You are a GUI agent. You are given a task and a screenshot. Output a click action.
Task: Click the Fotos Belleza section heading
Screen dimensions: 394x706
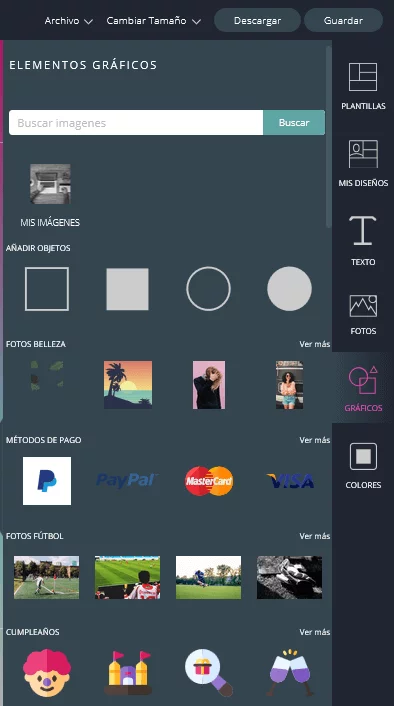tap(36, 344)
